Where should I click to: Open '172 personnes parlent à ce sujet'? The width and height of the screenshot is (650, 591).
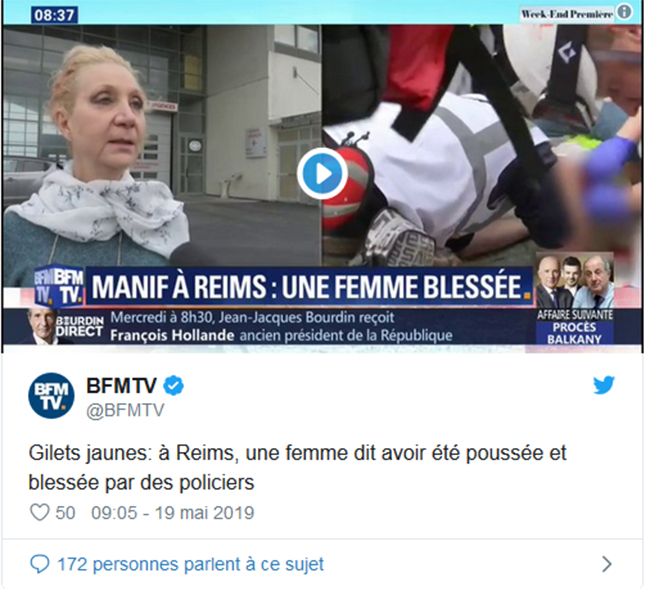point(192,566)
